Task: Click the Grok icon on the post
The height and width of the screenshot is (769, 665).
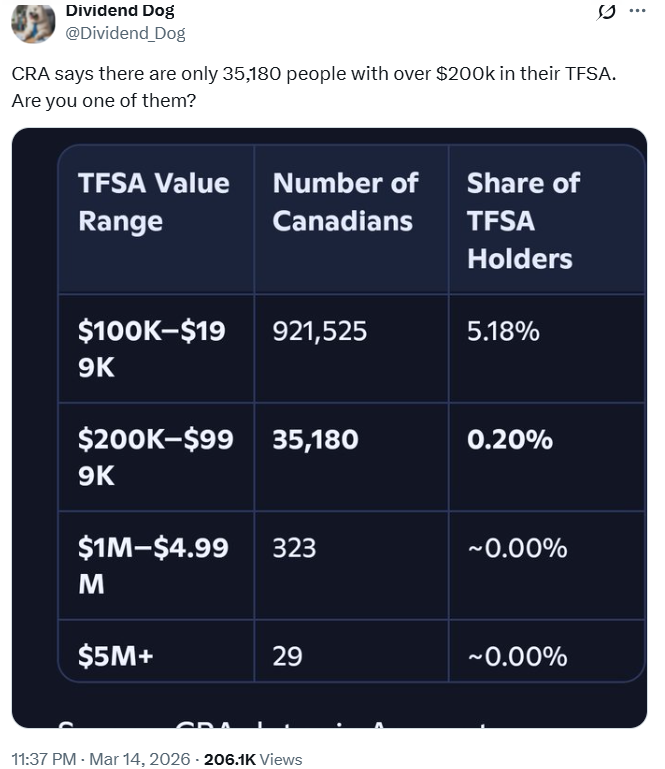Action: tap(606, 12)
